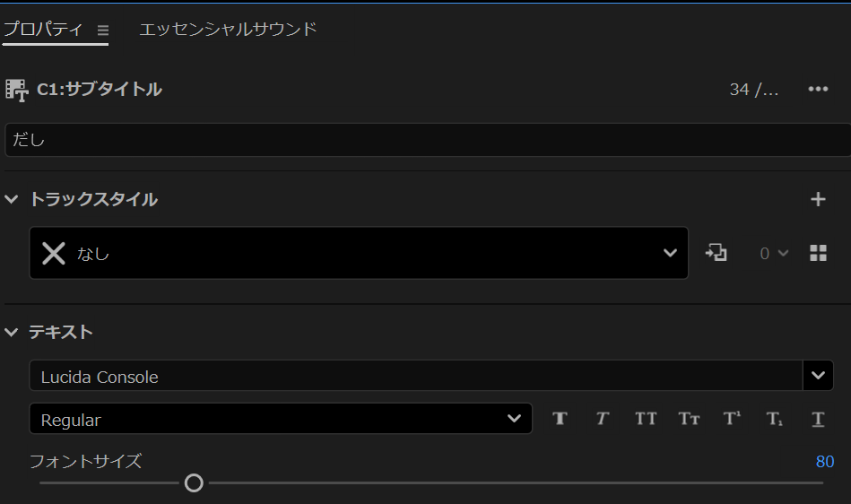Click the フォントサイズ slider handle
This screenshot has height=504, width=851.
[x=194, y=483]
